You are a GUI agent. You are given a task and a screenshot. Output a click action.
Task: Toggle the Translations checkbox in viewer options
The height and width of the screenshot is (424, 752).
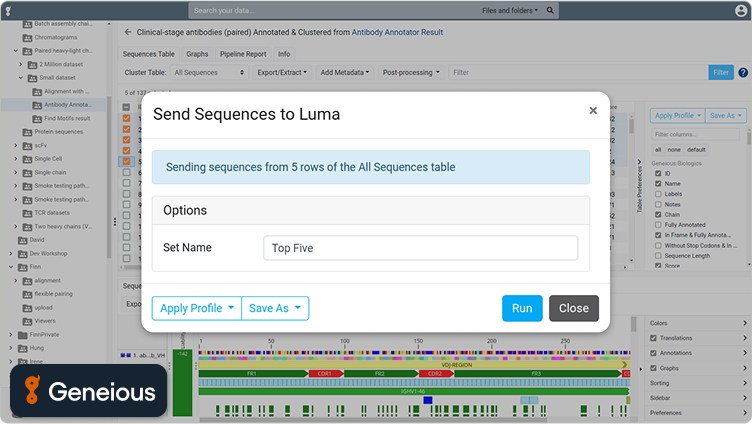click(654, 338)
